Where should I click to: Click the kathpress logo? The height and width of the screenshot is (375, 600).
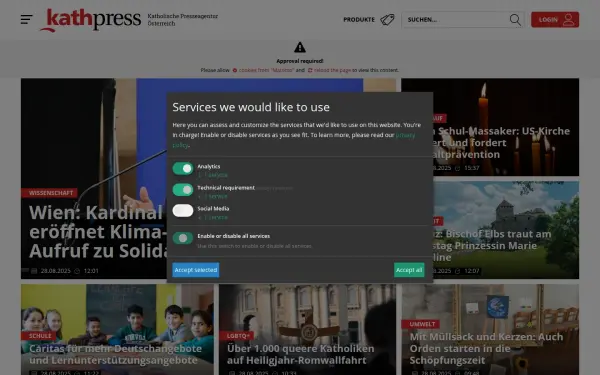pos(91,20)
